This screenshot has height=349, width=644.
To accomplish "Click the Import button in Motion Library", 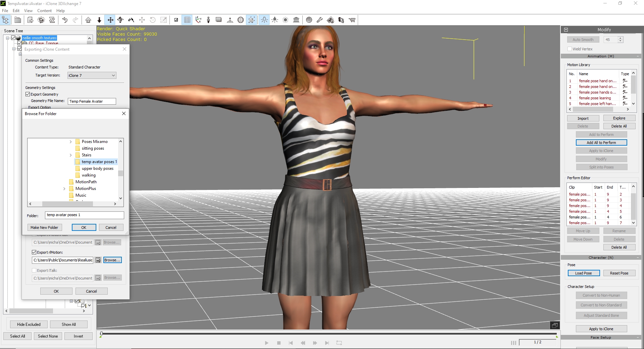I will (583, 118).
